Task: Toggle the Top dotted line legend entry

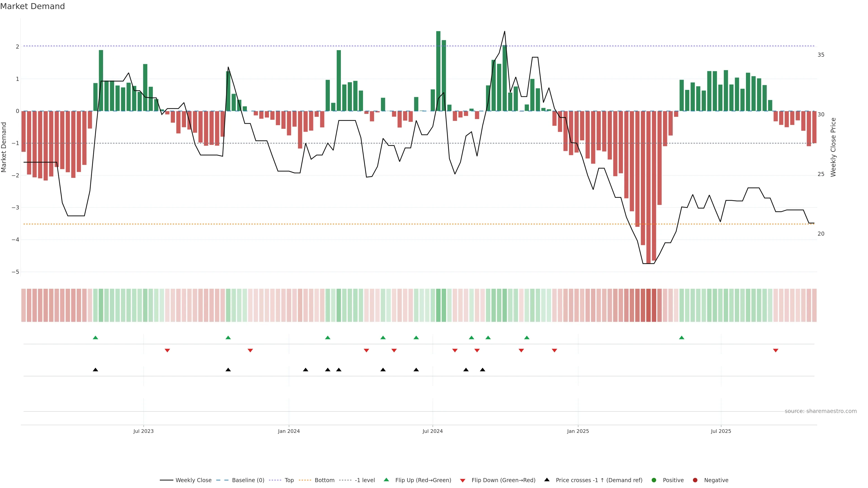Action: (x=289, y=480)
